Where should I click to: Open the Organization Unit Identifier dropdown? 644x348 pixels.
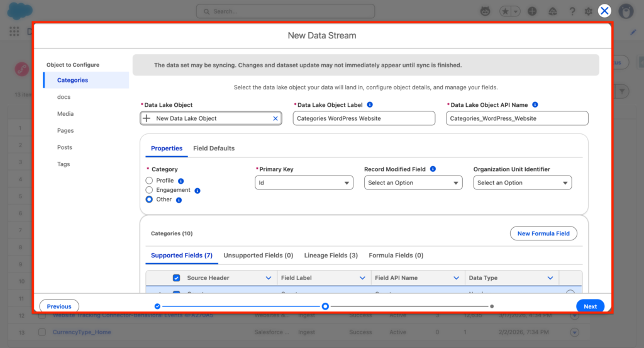(522, 183)
